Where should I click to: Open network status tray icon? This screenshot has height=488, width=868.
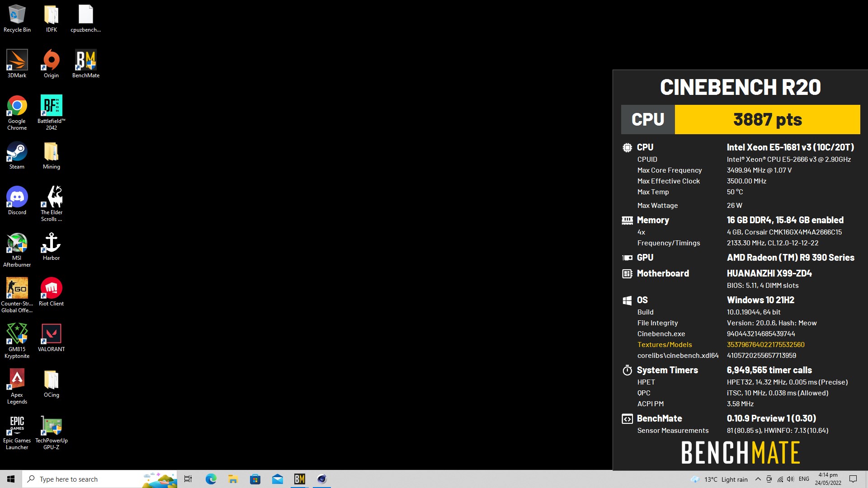[x=780, y=479]
